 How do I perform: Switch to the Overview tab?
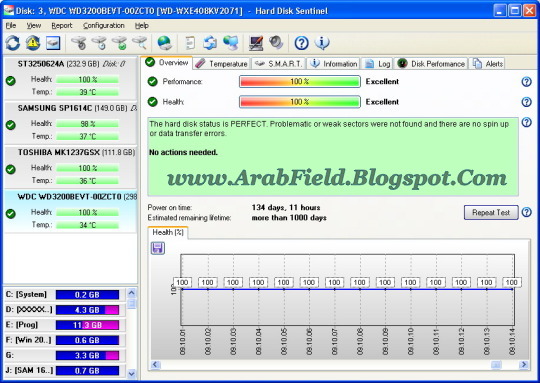[x=167, y=63]
